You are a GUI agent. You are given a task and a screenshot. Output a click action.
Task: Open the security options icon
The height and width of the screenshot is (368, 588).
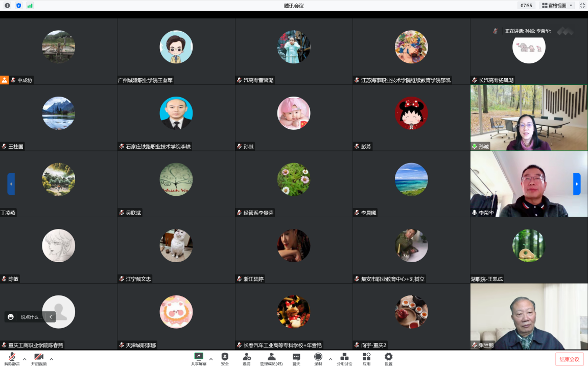(225, 359)
